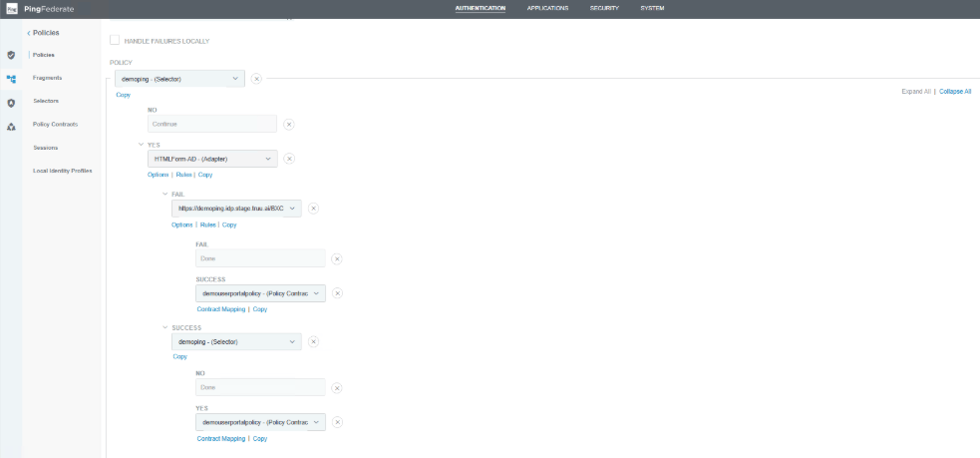Select Sessions in the sidebar menu
The width and height of the screenshot is (980, 458).
pyautogui.click(x=46, y=148)
